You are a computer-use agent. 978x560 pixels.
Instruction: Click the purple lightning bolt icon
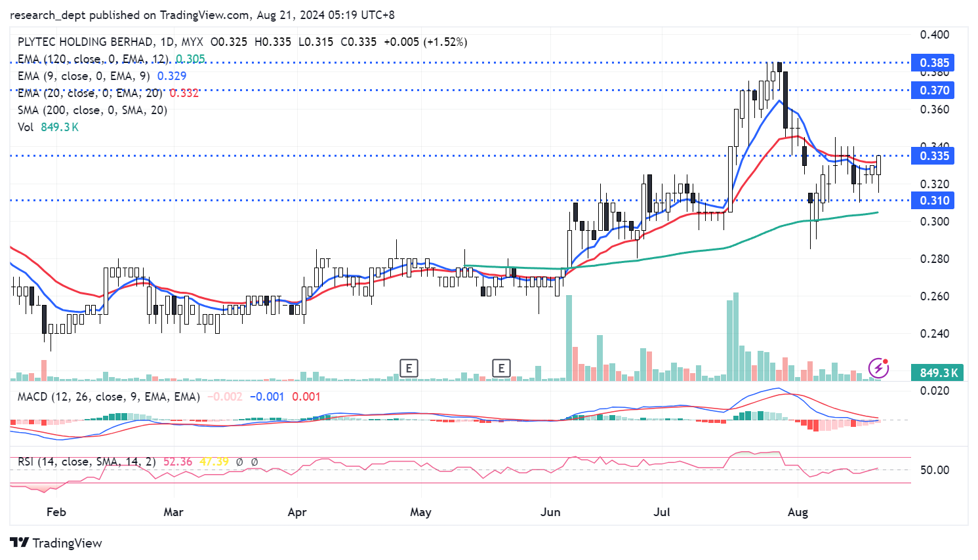point(878,368)
